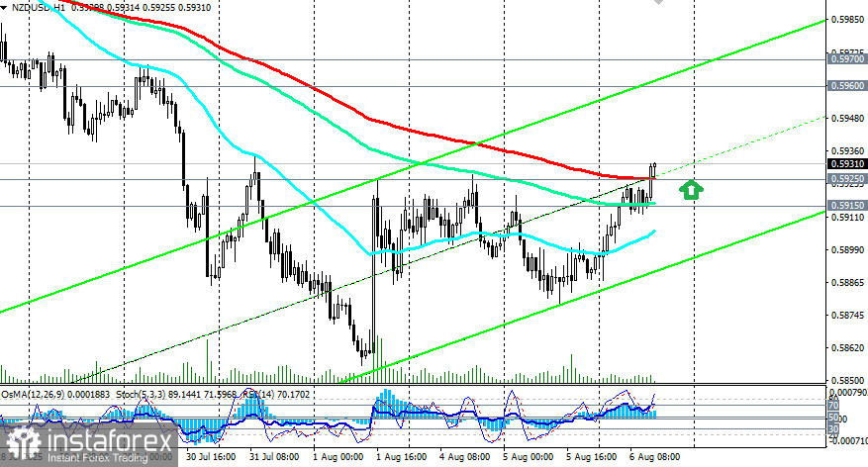Image resolution: width=868 pixels, height=467 pixels.
Task: Click 0.59850 on the price axis
Action: [847, 20]
